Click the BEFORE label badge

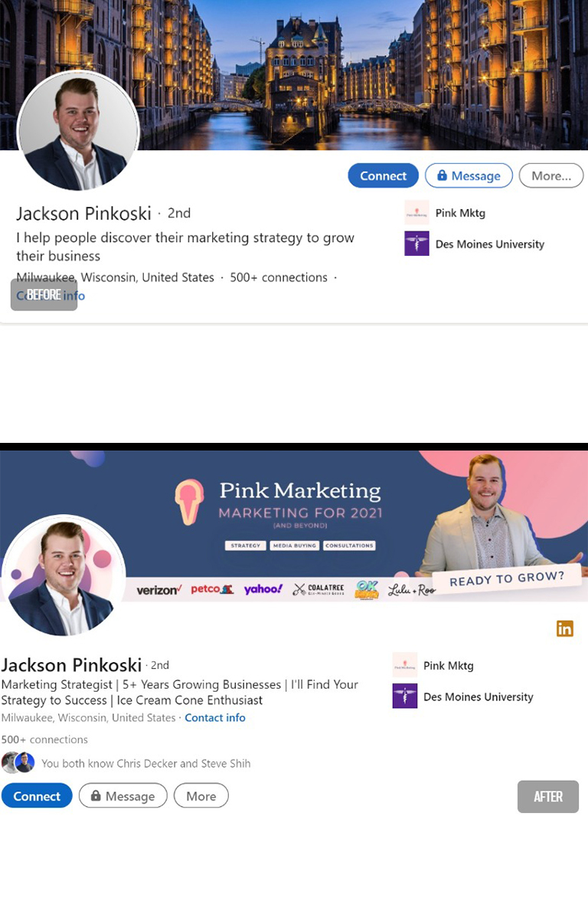44,294
